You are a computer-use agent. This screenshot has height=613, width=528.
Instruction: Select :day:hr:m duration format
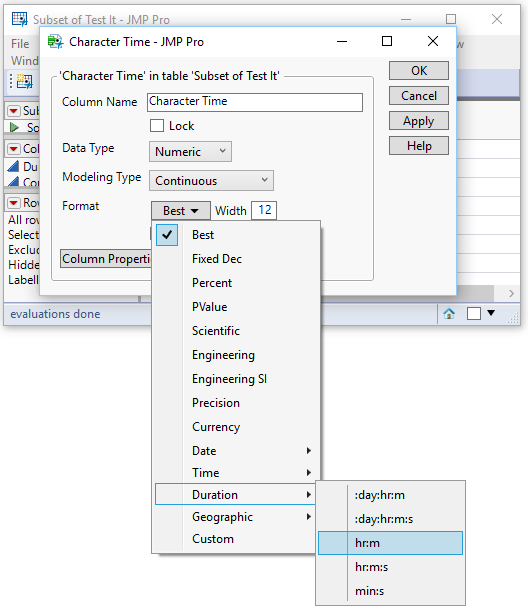pos(390,495)
